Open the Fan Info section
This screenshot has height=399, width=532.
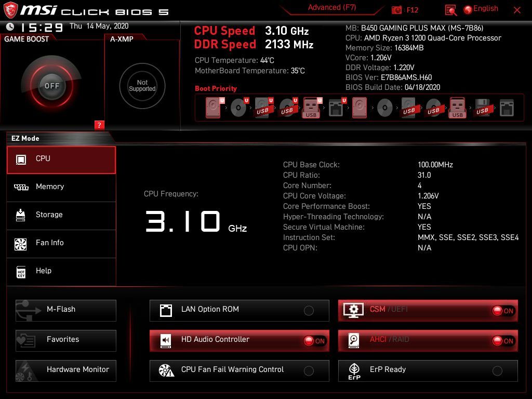coord(61,244)
